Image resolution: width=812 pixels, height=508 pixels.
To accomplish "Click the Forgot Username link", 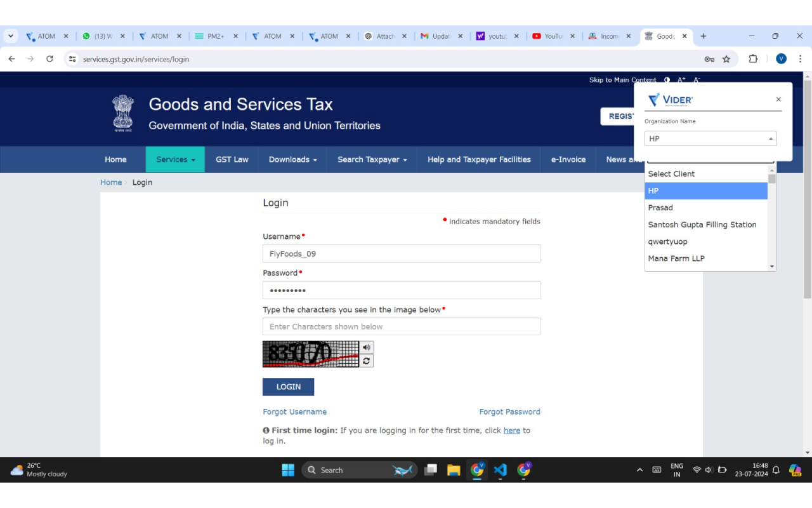I will pos(295,411).
